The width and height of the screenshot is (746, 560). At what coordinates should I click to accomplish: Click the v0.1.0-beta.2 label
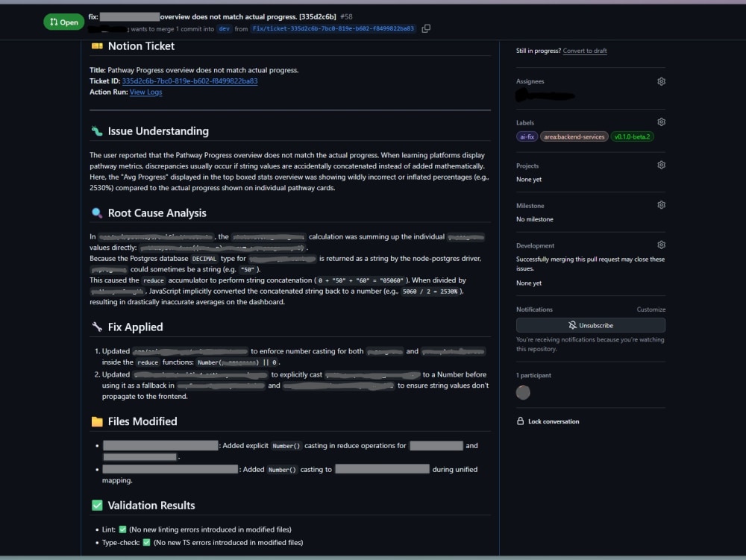(632, 136)
